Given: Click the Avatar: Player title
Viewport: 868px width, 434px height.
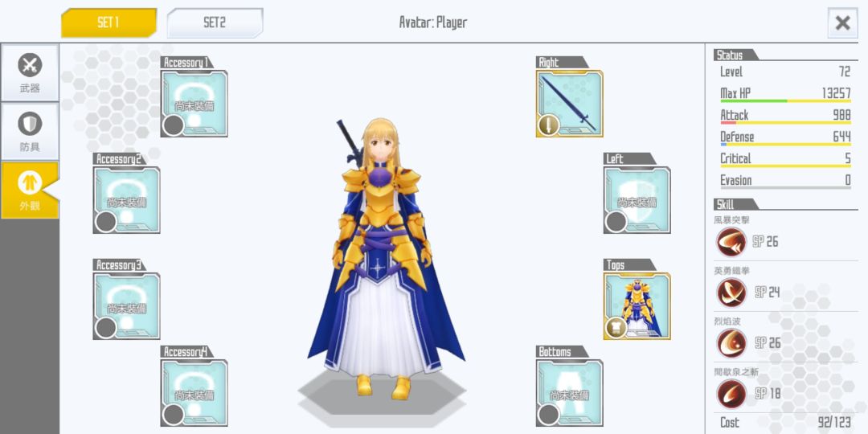Looking at the screenshot, I should 433,23.
